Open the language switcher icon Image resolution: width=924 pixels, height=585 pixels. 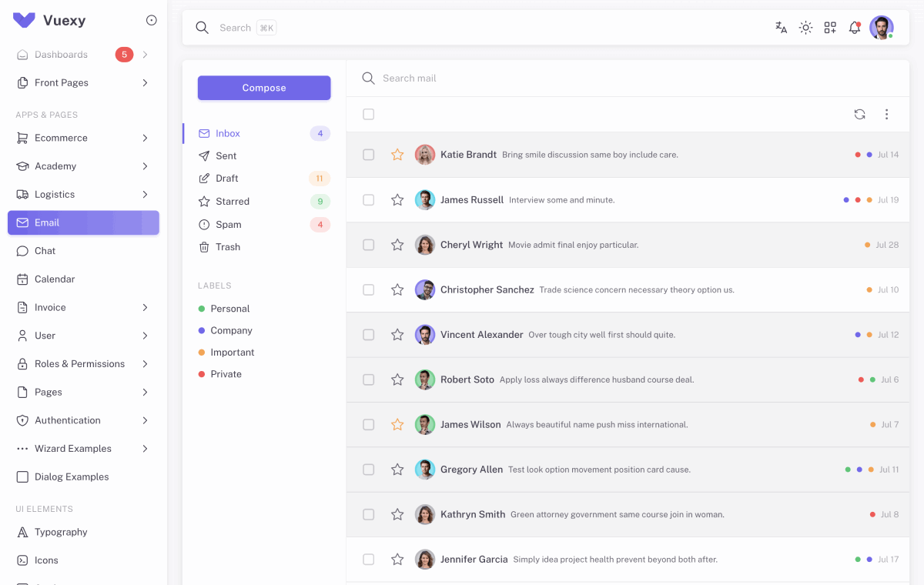(781, 27)
